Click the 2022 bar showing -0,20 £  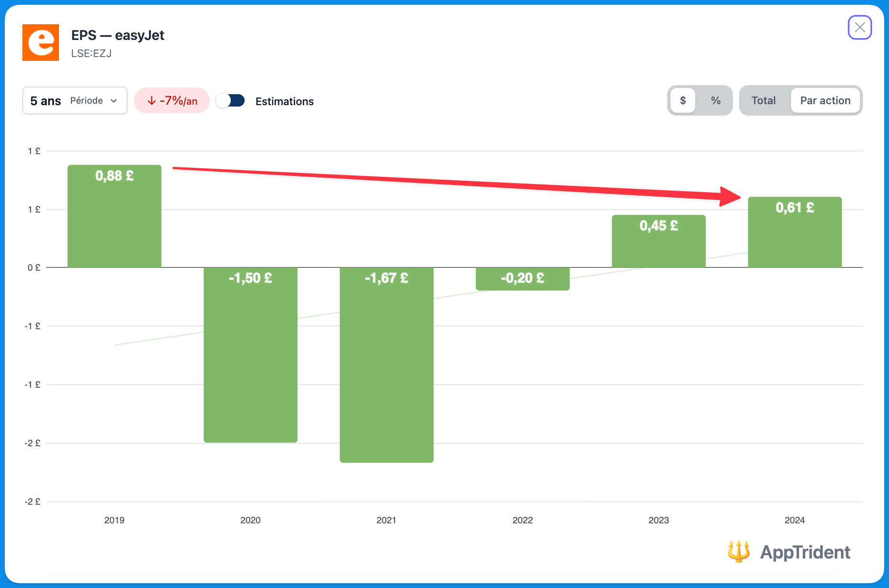coord(523,279)
